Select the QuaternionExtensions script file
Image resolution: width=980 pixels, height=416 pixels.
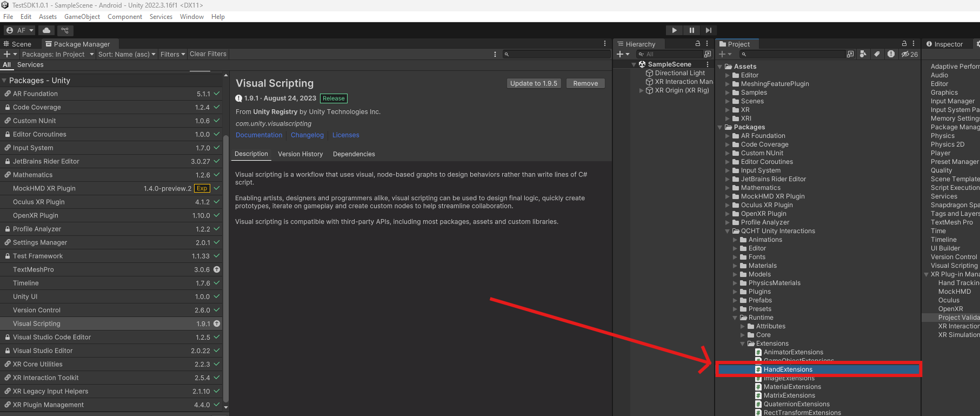(x=796, y=404)
